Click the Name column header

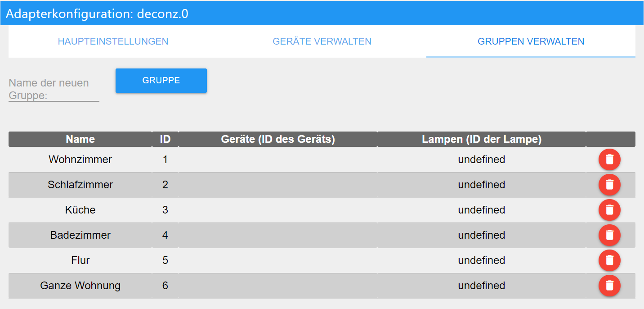coord(80,139)
